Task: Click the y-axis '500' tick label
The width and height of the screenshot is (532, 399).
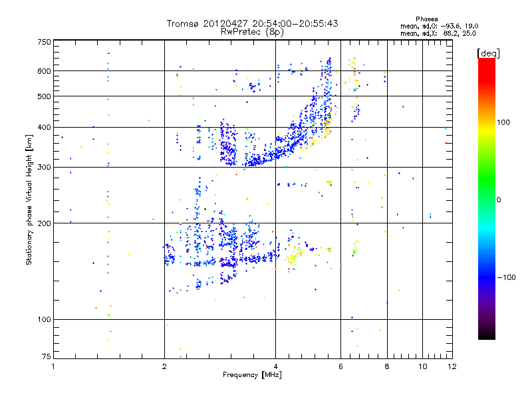Action: click(45, 96)
